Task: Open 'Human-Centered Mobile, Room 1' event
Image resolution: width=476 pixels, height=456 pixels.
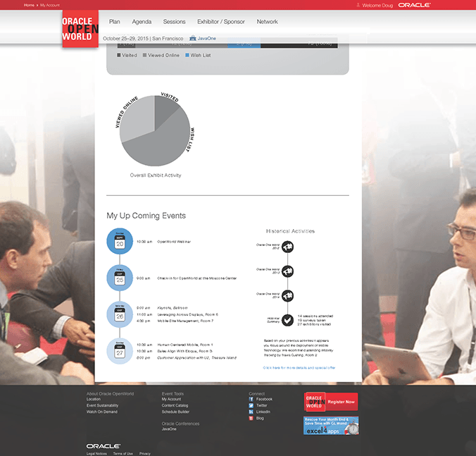Action: (185, 345)
